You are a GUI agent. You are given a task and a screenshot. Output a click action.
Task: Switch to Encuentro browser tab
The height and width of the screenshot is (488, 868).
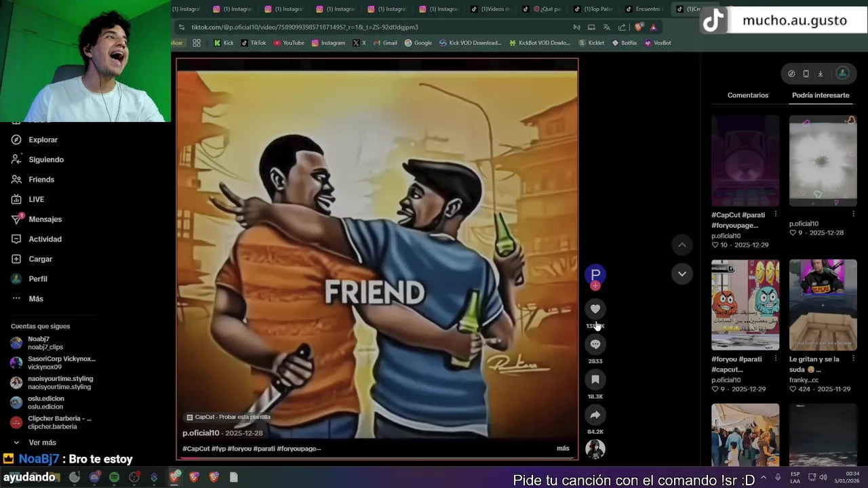[x=644, y=9]
